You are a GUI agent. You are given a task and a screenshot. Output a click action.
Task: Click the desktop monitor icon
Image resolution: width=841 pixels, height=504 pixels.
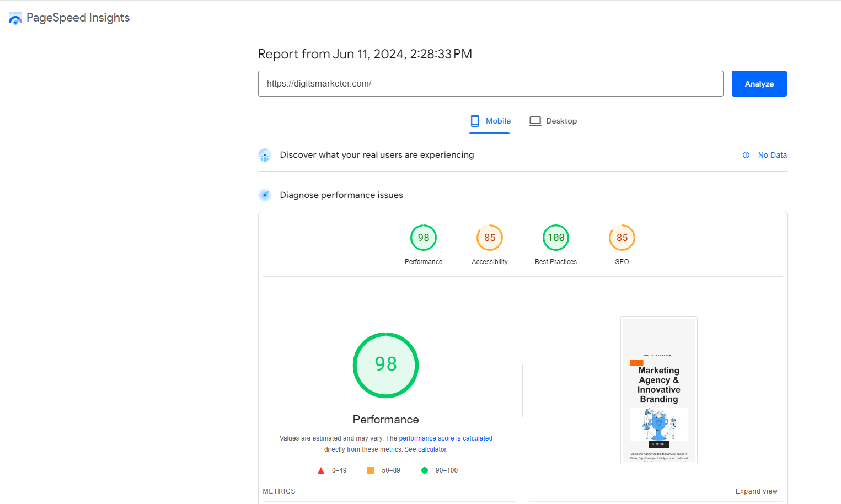click(x=535, y=121)
